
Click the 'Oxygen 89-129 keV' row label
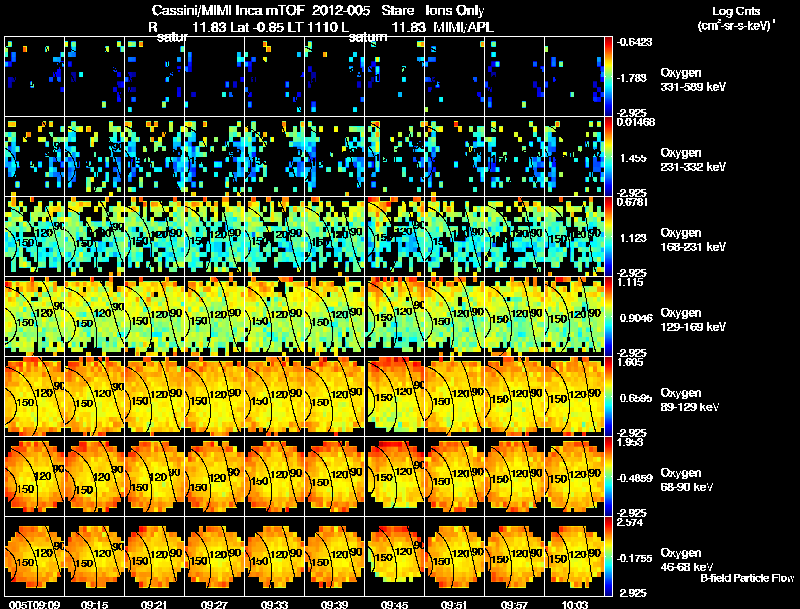tap(690, 400)
